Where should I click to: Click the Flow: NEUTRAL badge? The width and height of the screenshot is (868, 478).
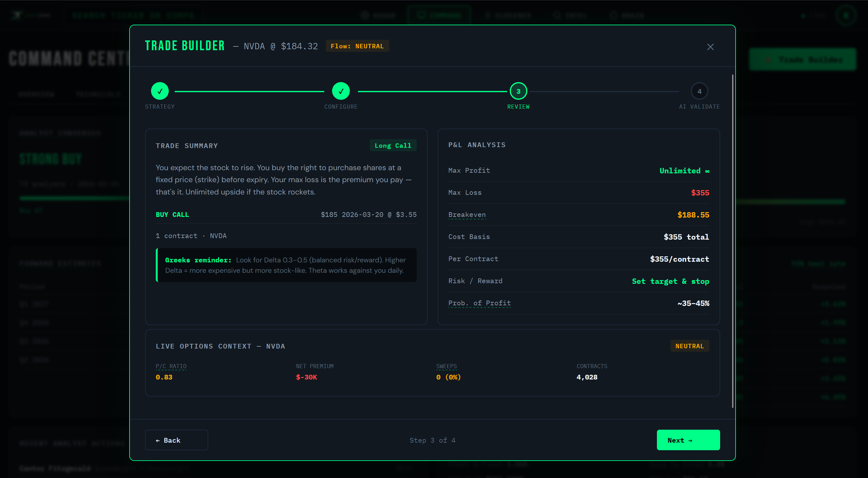coord(357,46)
